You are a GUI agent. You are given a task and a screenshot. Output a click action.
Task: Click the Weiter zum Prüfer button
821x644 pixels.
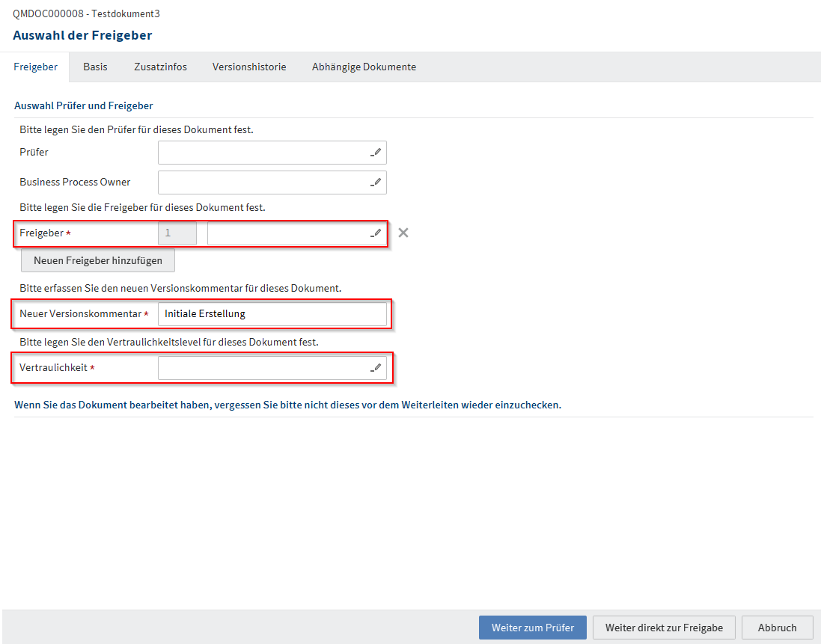click(532, 628)
